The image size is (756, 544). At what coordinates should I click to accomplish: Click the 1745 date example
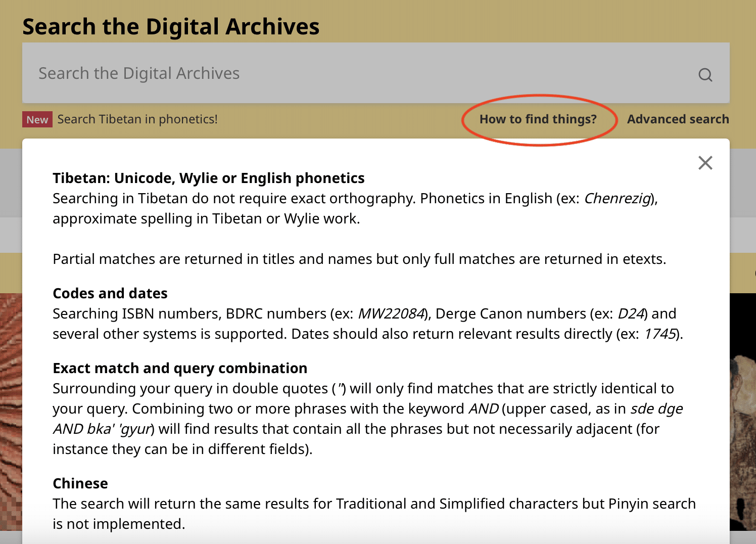click(660, 334)
